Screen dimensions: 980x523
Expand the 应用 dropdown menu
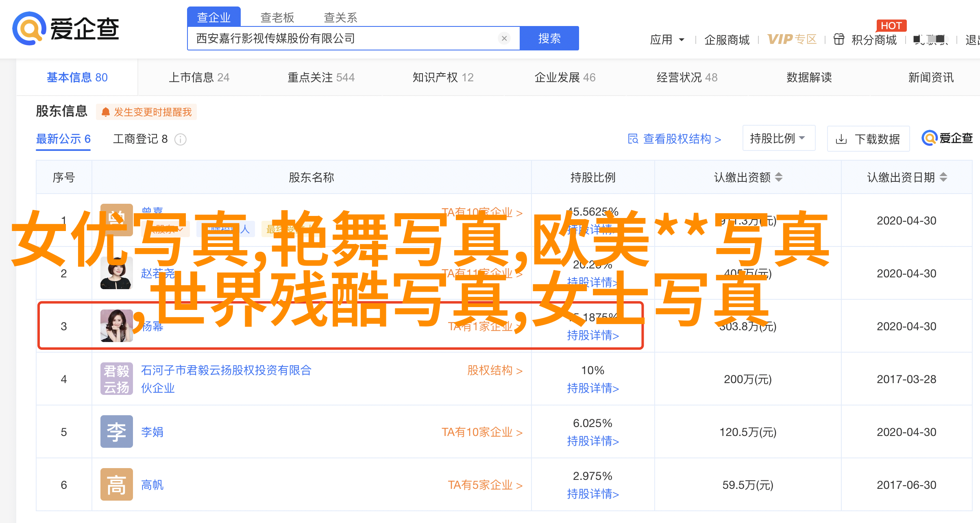coord(667,39)
